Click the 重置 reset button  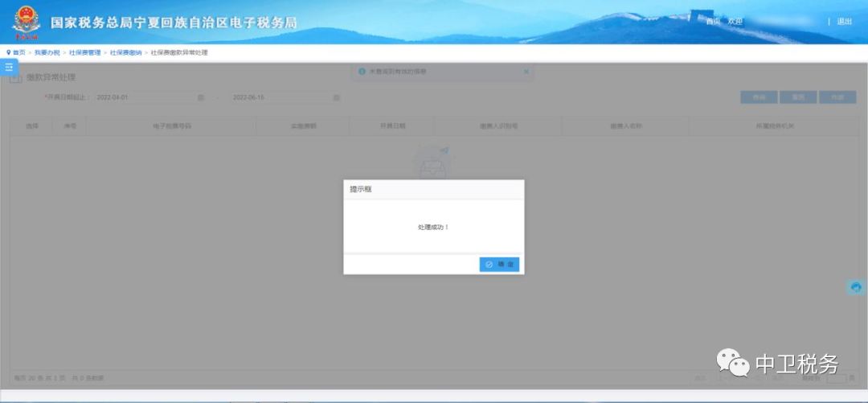pyautogui.click(x=798, y=97)
